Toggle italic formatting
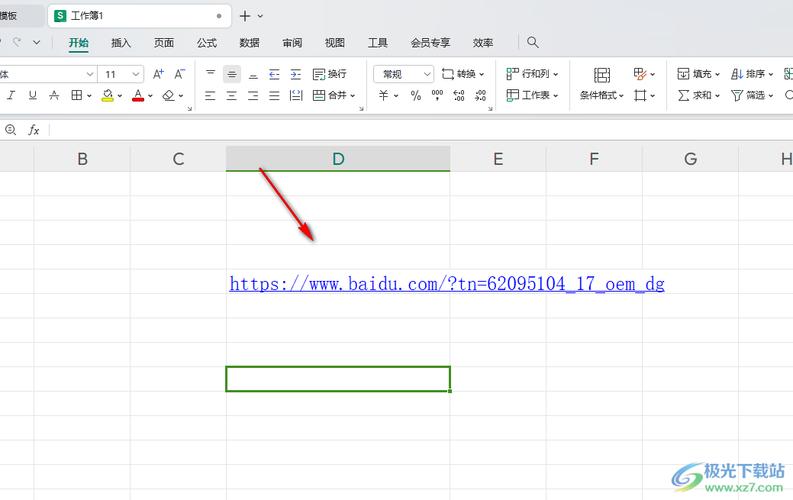Image resolution: width=793 pixels, height=500 pixels. [11, 95]
